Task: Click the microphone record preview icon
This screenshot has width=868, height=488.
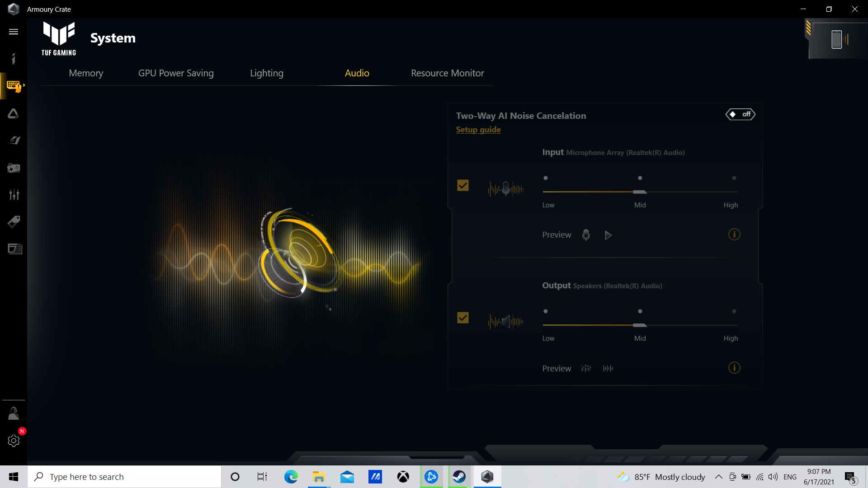Action: [x=586, y=235]
